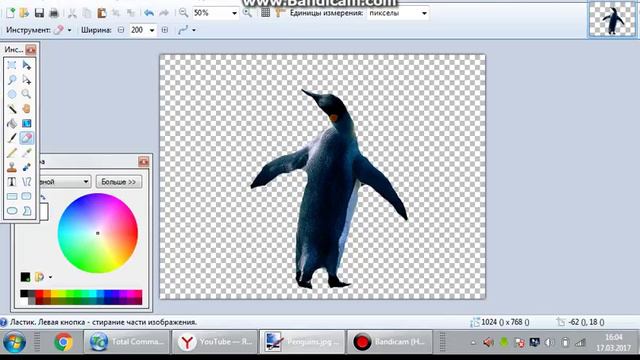Pick a hue on the color wheel
640x360 pixels.
point(98,233)
